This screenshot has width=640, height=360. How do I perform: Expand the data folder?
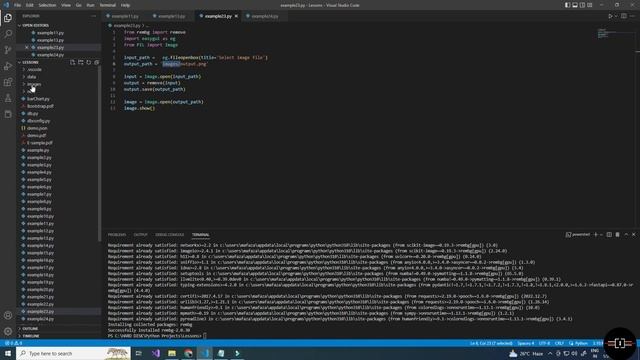click(x=31, y=77)
